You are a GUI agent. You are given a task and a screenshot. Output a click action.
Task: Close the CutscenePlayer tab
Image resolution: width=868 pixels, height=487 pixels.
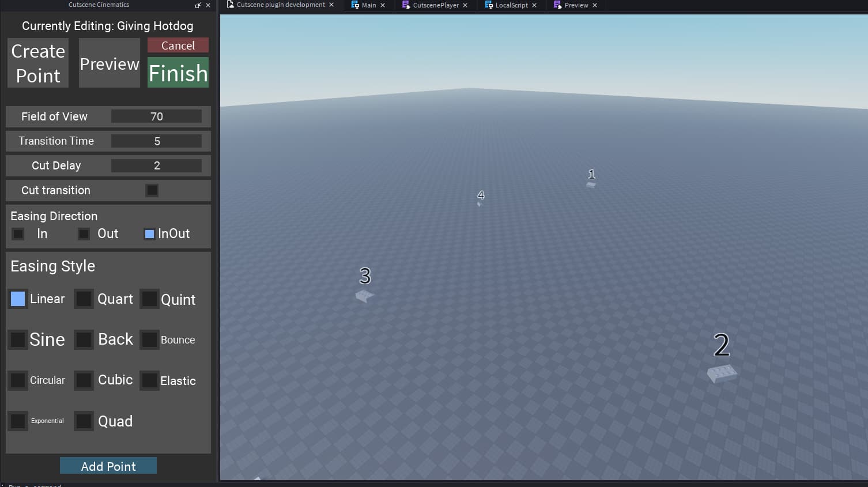(465, 5)
